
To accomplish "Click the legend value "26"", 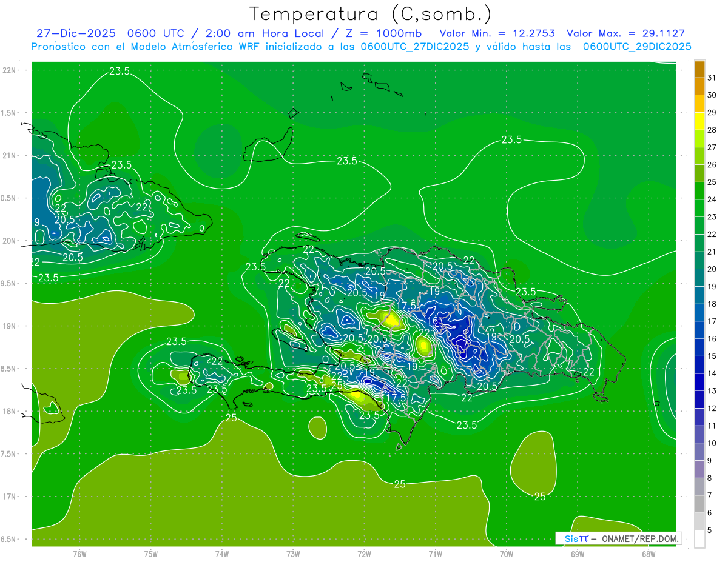I will 712,165.
